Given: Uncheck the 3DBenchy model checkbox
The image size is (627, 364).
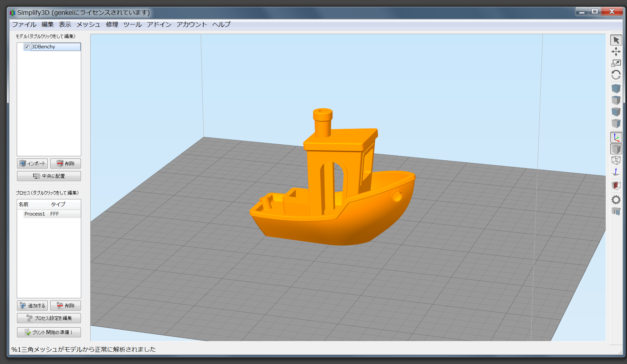Looking at the screenshot, I should [27, 47].
